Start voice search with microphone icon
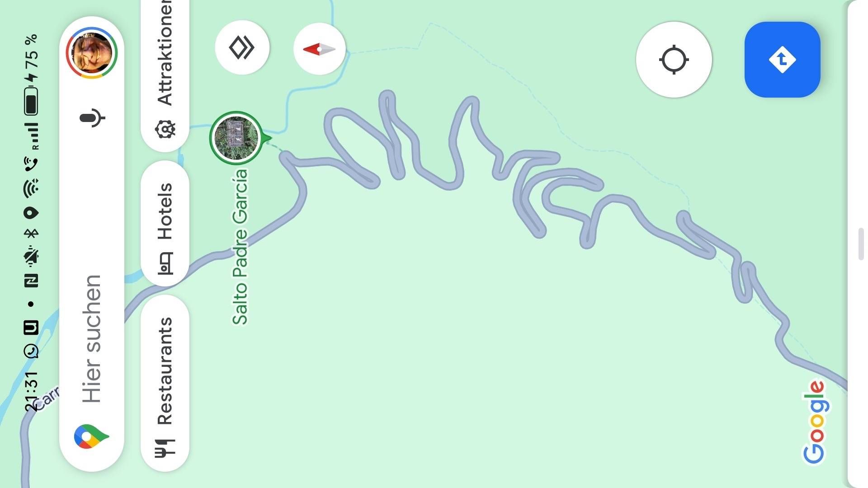The image size is (868, 488). pyautogui.click(x=92, y=118)
